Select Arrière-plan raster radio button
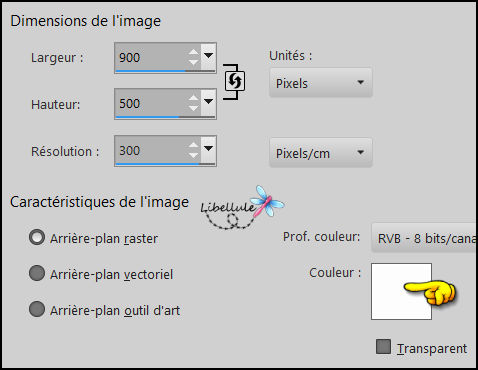478x370 pixels. tap(37, 238)
